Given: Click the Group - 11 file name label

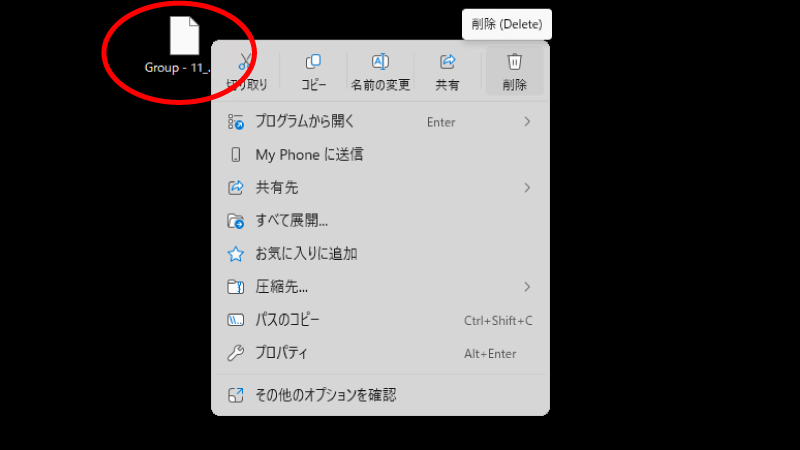Looking at the screenshot, I should pos(177,69).
